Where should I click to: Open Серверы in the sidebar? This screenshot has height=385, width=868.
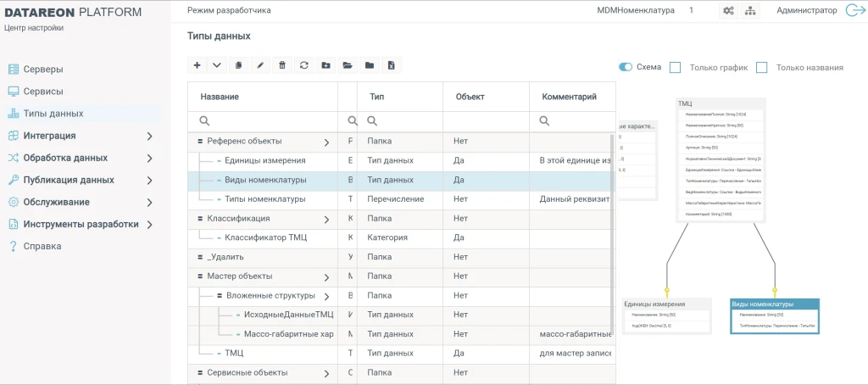43,70
